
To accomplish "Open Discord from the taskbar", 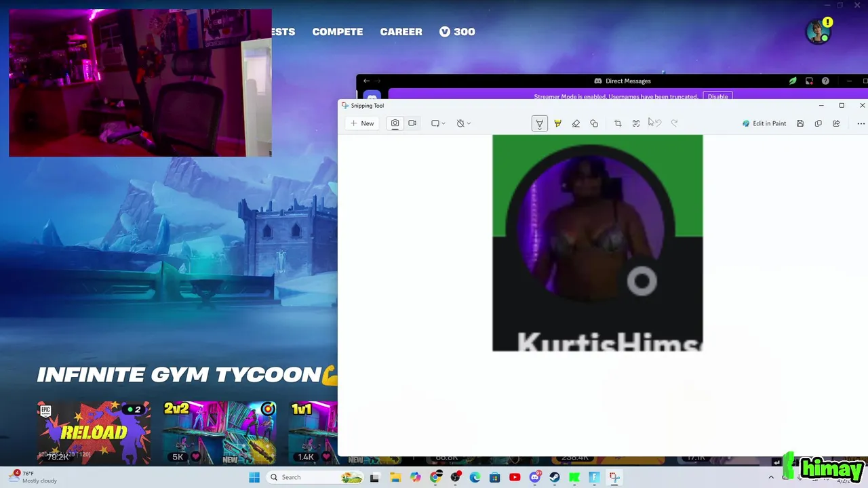I will pyautogui.click(x=535, y=477).
